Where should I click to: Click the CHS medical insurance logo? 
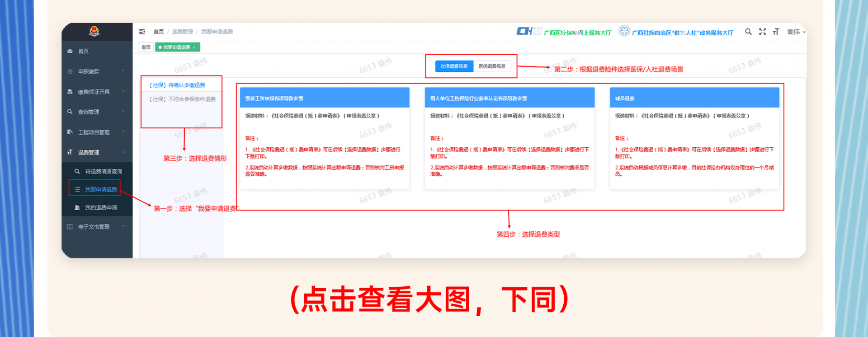(529, 31)
